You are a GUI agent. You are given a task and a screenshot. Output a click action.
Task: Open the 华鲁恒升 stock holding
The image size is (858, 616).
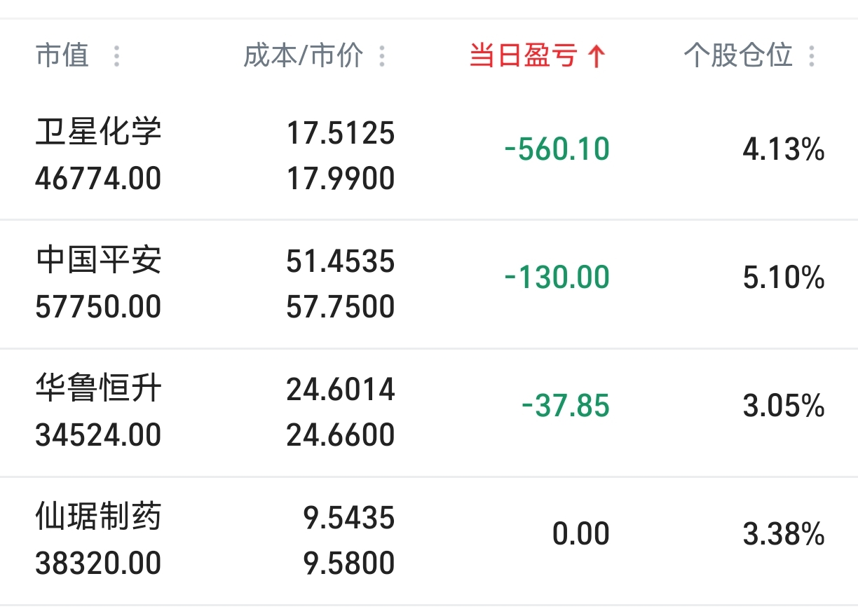[x=99, y=389]
